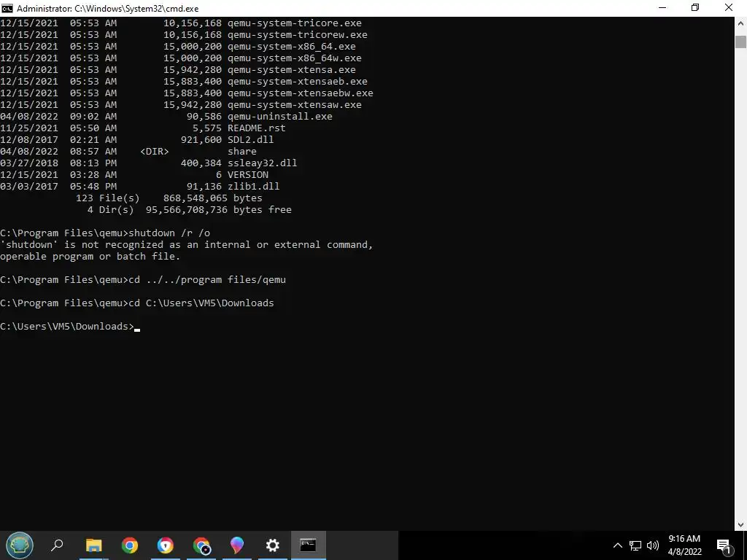
Task: Click the console scrollbar thumb
Action: [x=740, y=42]
